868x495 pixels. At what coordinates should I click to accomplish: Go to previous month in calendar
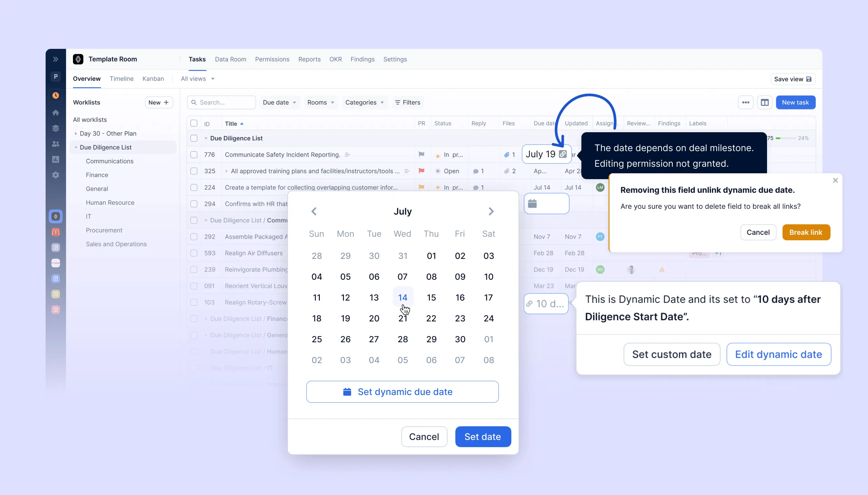(x=314, y=211)
